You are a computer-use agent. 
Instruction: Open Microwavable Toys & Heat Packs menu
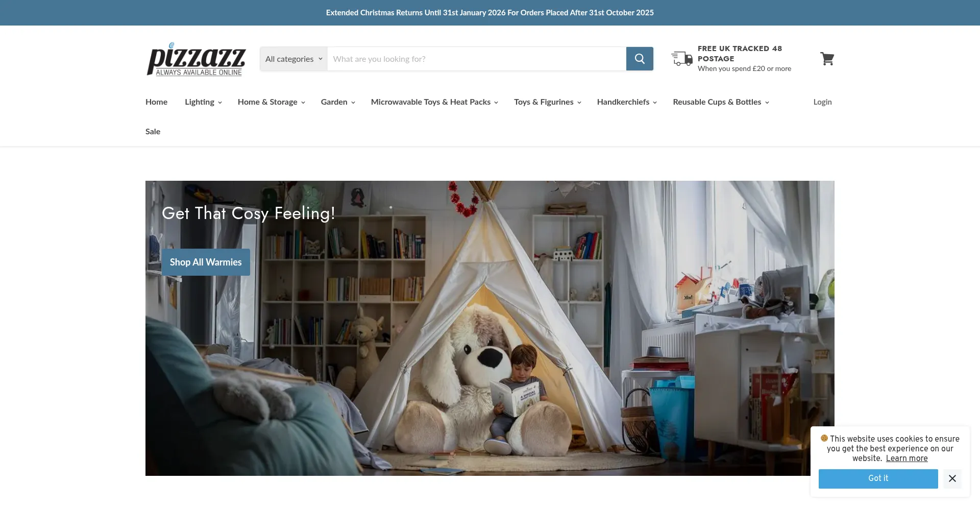point(434,102)
